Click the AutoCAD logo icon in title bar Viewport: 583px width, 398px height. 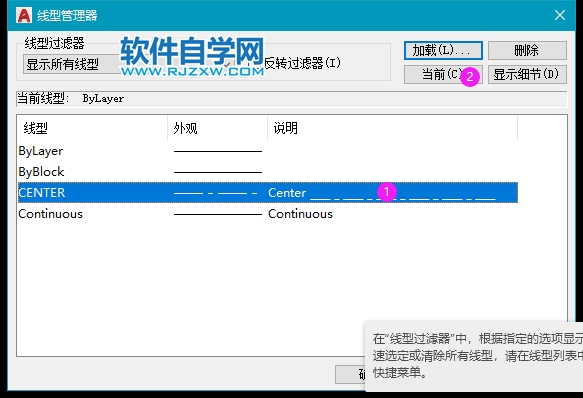pyautogui.click(x=24, y=15)
